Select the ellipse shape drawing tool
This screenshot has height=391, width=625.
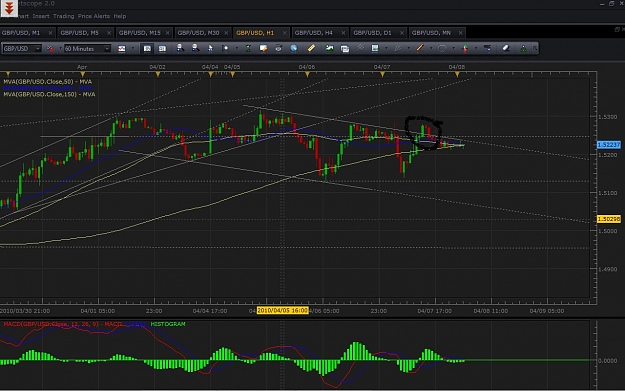(x=442, y=48)
